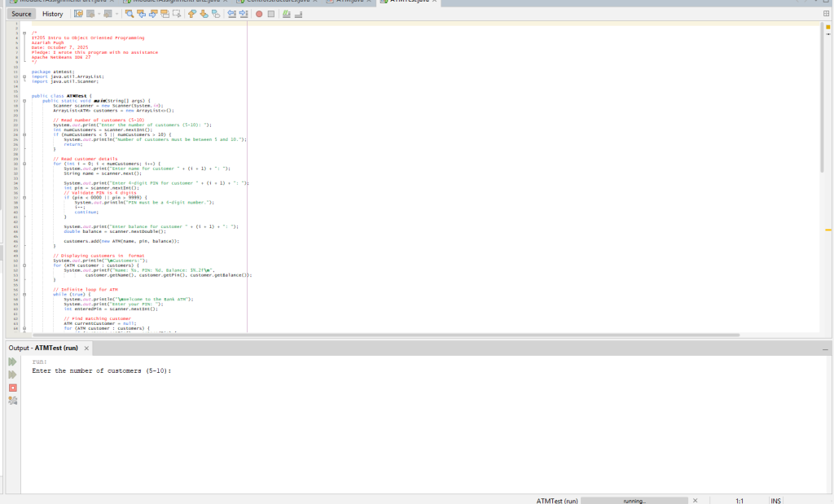Click the Start Macro Recording red circle
The width and height of the screenshot is (834, 504).
258,14
